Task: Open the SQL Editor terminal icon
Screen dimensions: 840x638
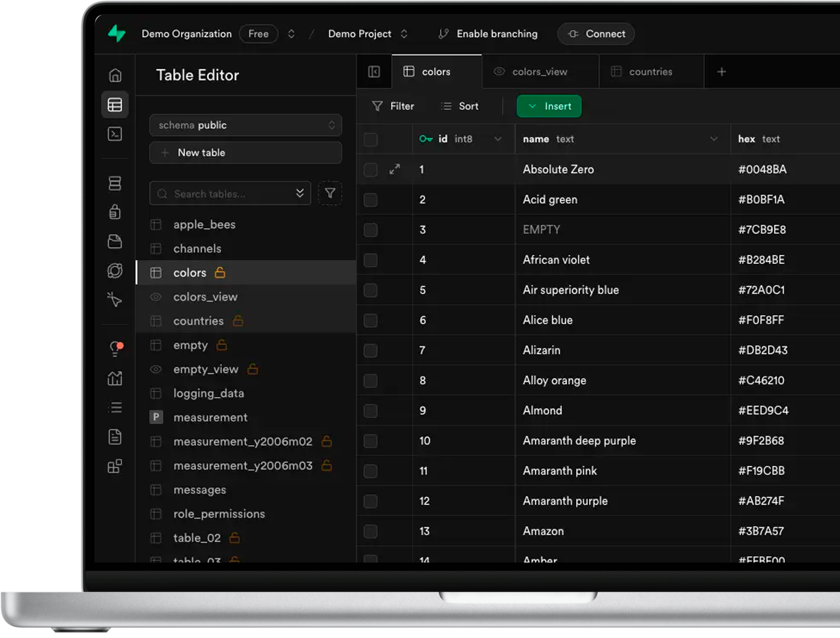Action: [115, 134]
